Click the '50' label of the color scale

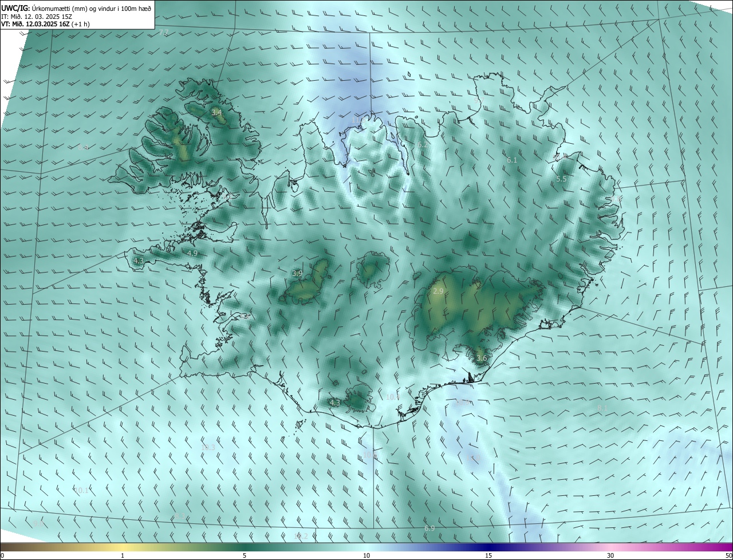[x=728, y=555]
